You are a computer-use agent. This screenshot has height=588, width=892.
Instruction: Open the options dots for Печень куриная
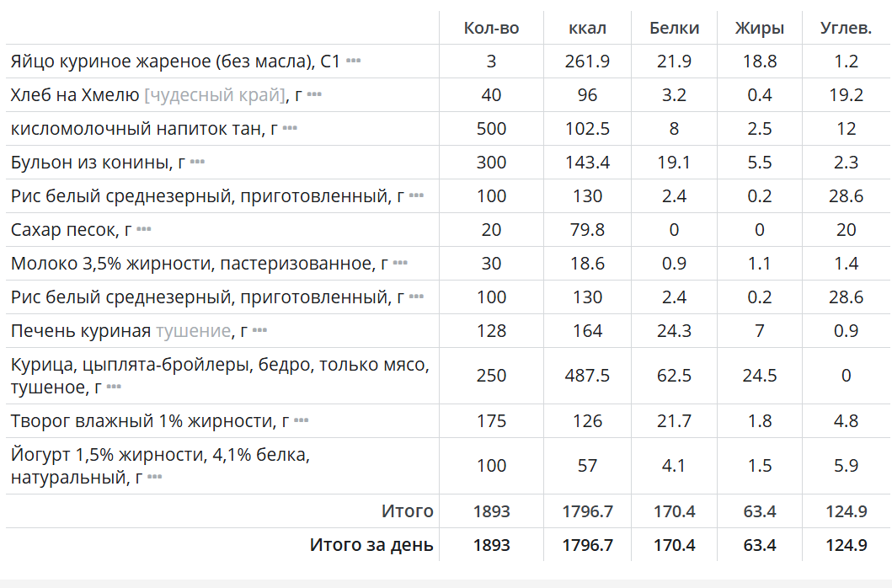click(260, 330)
